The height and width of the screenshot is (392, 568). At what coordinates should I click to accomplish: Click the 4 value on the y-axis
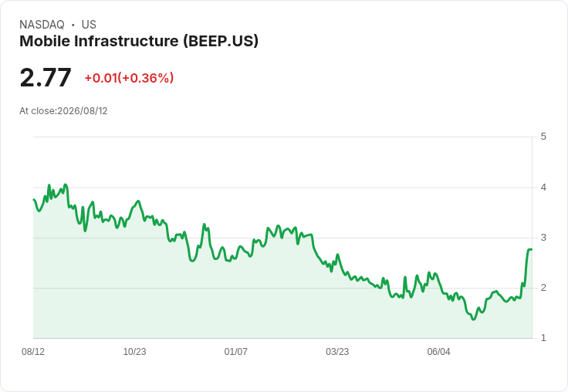pos(543,188)
